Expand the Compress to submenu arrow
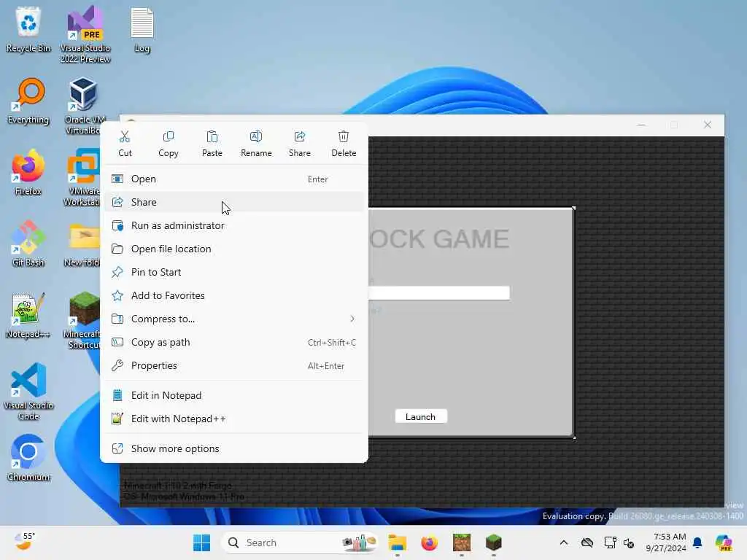 coord(352,319)
